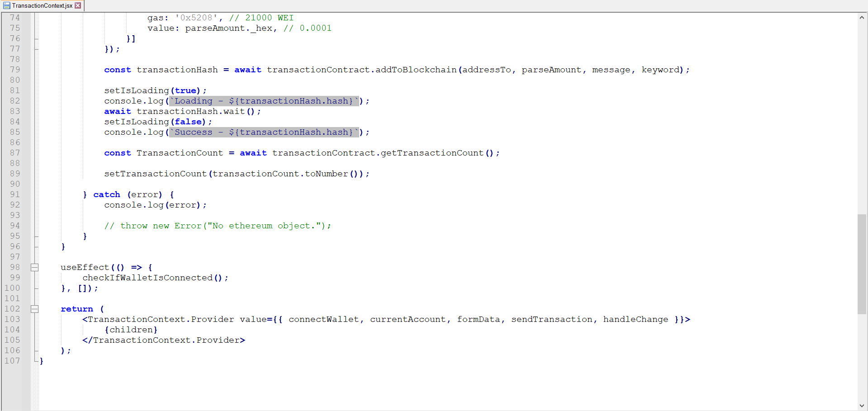Collapse the return block at line 102
Viewport: 868px width, 411px height.
[34, 309]
